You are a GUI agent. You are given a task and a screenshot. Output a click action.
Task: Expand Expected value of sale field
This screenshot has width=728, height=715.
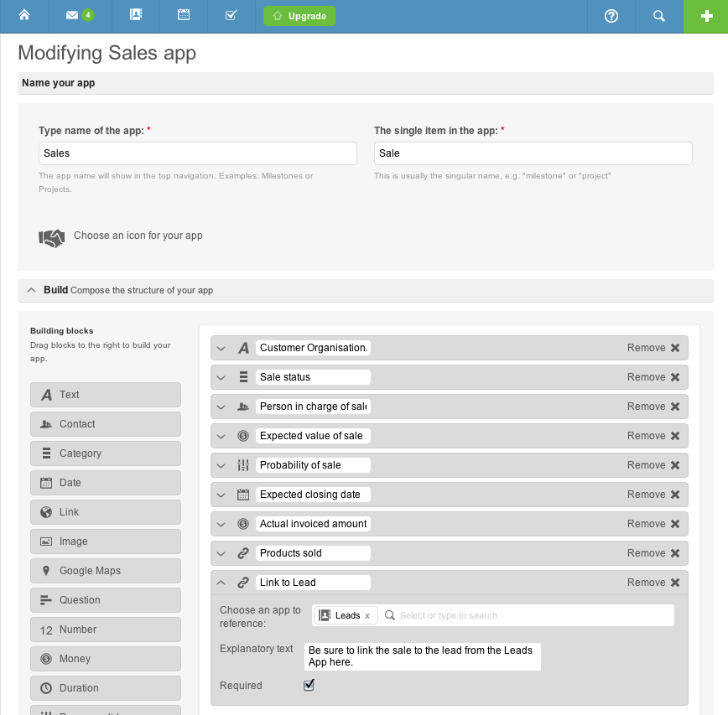(x=221, y=436)
